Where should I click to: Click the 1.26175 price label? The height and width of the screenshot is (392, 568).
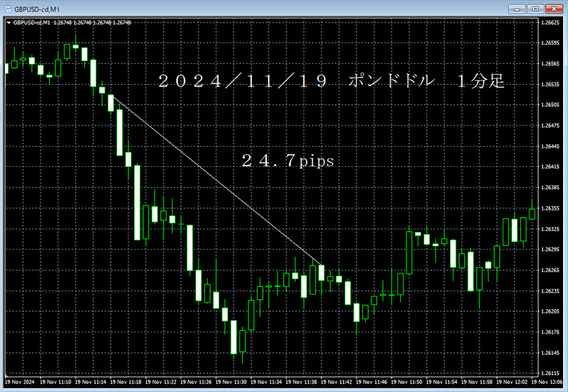[x=550, y=332]
